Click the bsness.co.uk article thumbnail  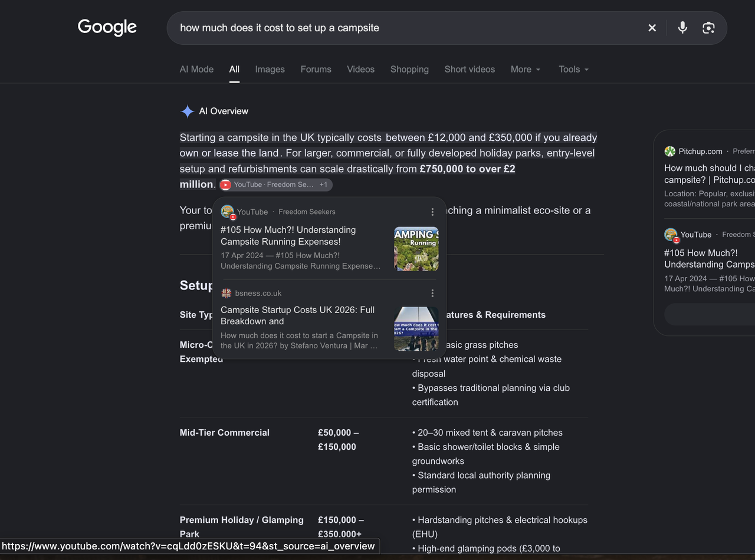click(416, 329)
